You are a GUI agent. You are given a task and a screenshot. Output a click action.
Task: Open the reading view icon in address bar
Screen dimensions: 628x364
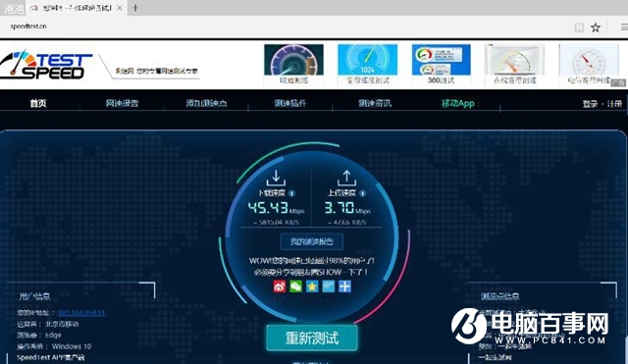click(x=579, y=27)
